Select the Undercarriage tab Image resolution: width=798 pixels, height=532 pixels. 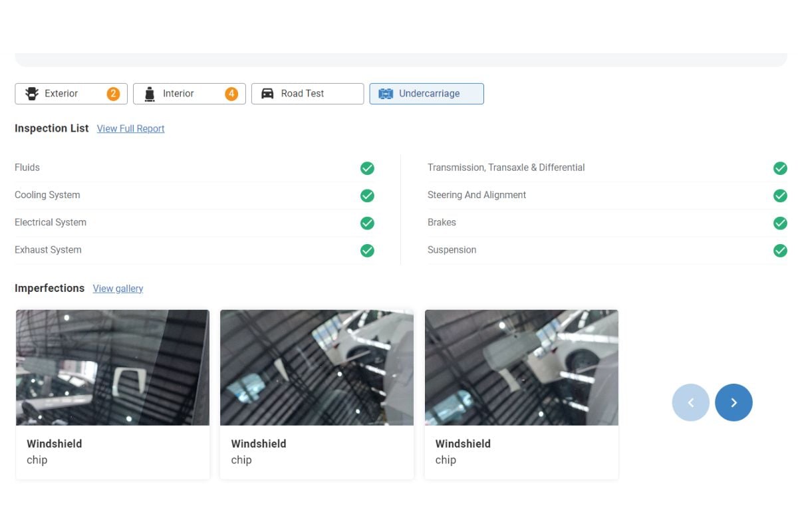[x=426, y=94]
